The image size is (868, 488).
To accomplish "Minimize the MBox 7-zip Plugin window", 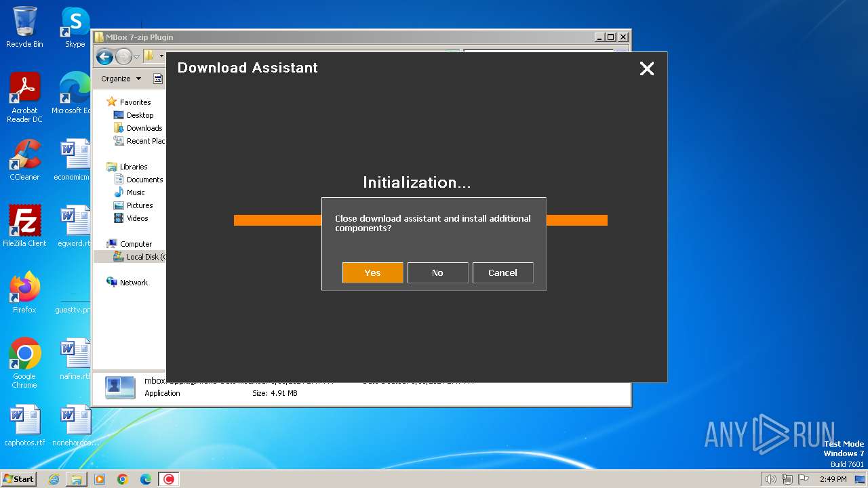I will 599,37.
